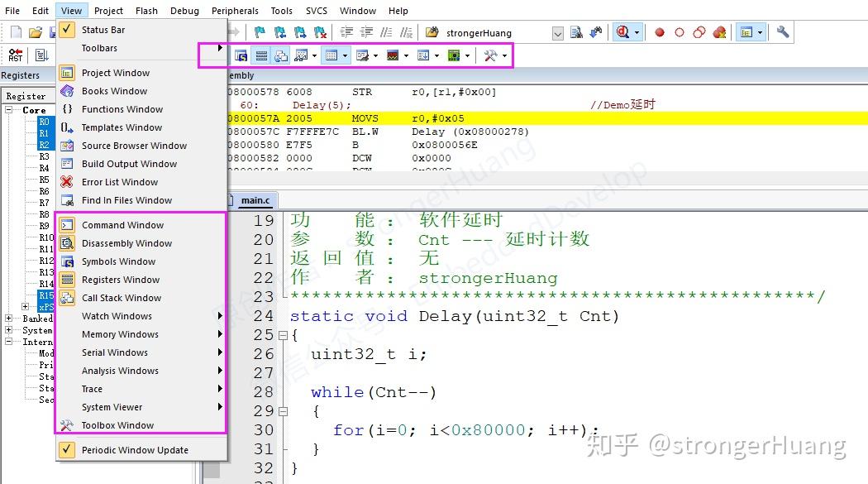Viewport: 868px width, 484px height.
Task: Open the Debug Toolbox wrench icon
Action: pos(491,55)
